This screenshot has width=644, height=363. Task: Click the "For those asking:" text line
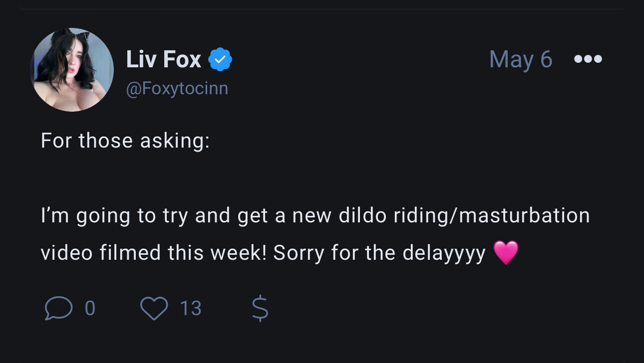[x=125, y=141]
